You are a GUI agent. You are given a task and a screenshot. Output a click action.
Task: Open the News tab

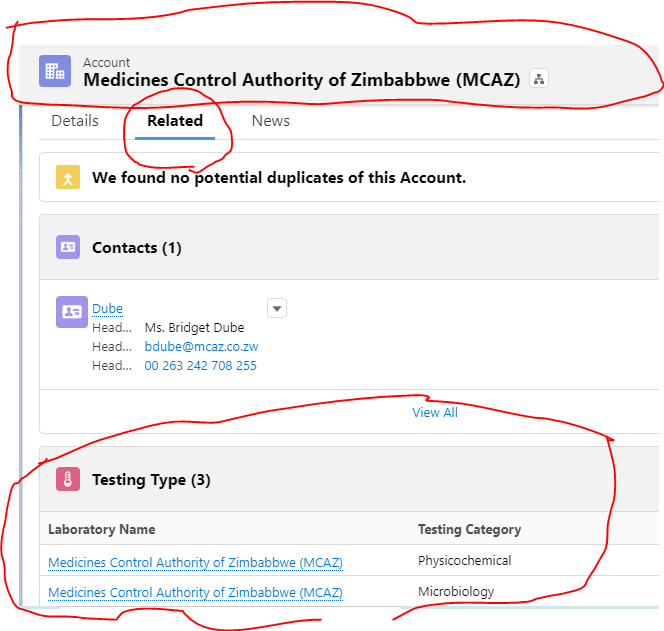(271, 121)
